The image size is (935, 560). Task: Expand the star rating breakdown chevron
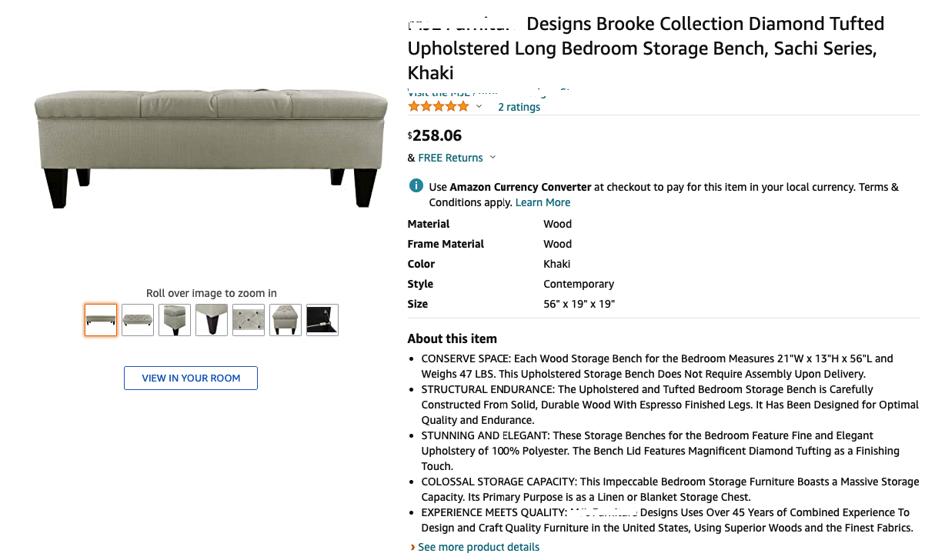pyautogui.click(x=479, y=106)
